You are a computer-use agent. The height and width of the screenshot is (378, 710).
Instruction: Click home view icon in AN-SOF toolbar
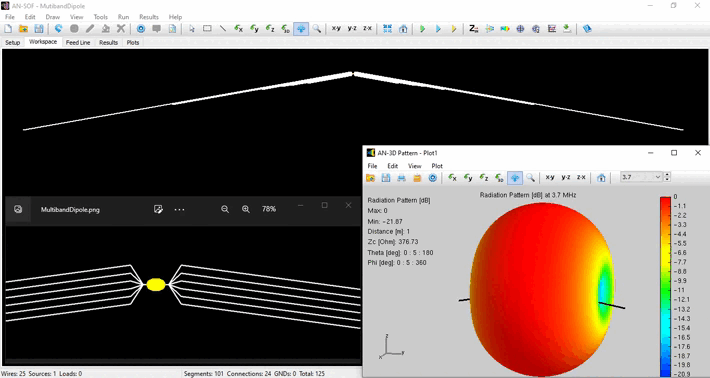pyautogui.click(x=403, y=29)
